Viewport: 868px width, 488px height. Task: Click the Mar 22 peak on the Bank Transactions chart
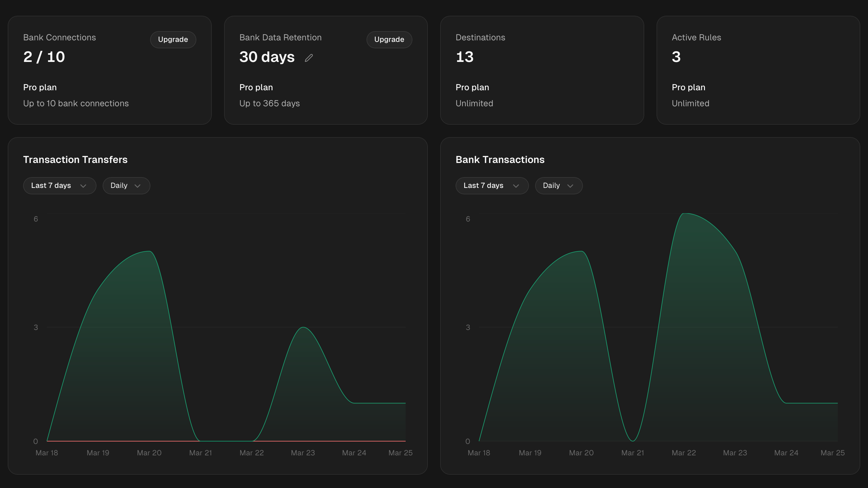tap(684, 213)
